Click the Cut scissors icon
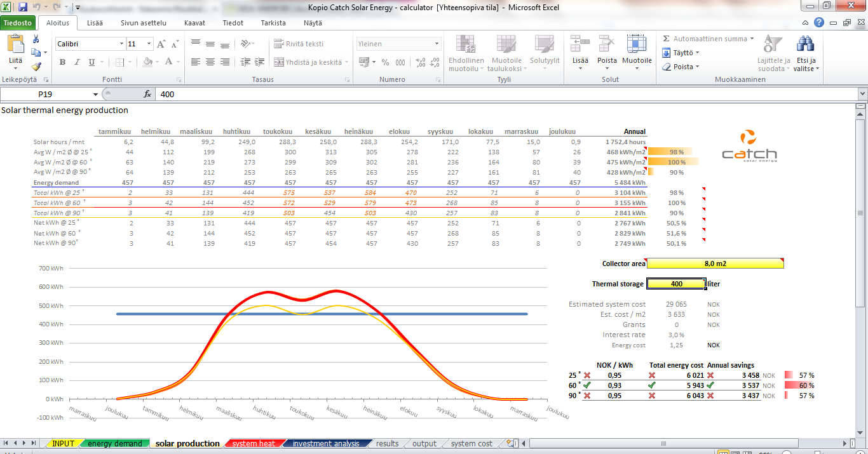868x454 pixels. [x=36, y=41]
